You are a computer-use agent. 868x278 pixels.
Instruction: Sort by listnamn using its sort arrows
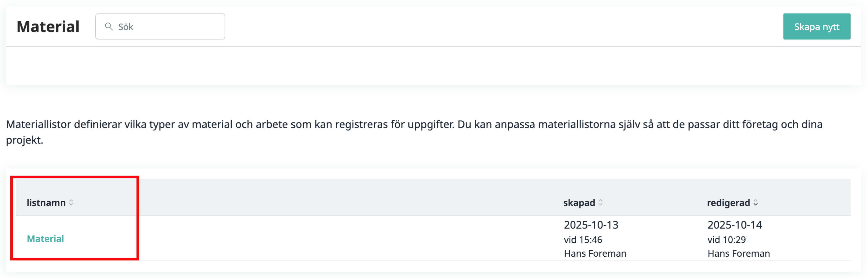[71, 203]
